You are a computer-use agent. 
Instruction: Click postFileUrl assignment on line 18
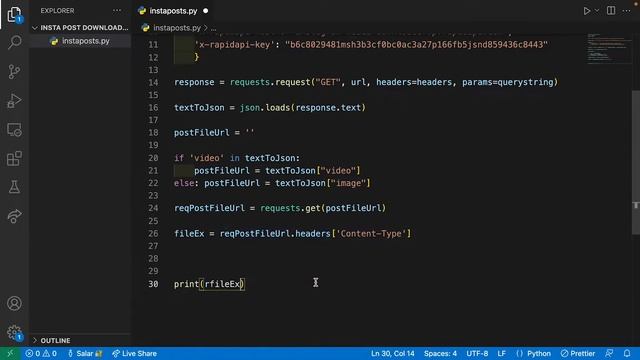(x=214, y=133)
